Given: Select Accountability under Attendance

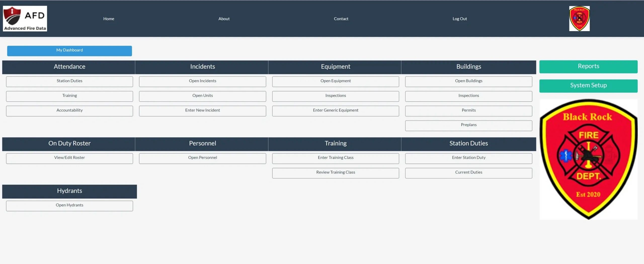Looking at the screenshot, I should click(x=69, y=111).
